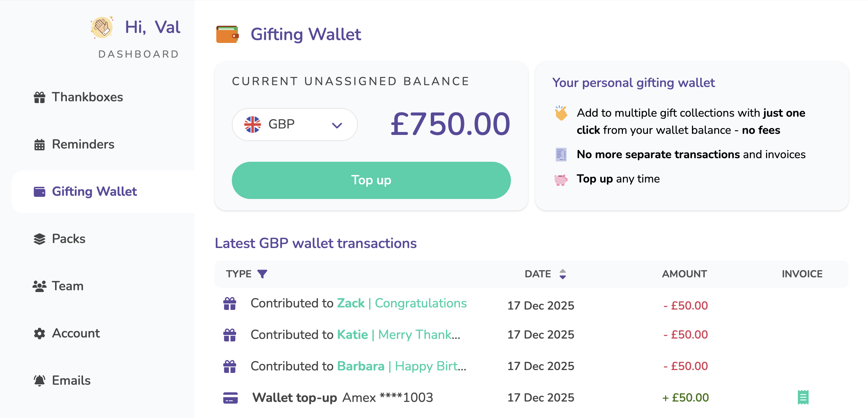Follow the Katie | Merry Thank... link
Viewport: 868px width, 418px height.
click(399, 335)
